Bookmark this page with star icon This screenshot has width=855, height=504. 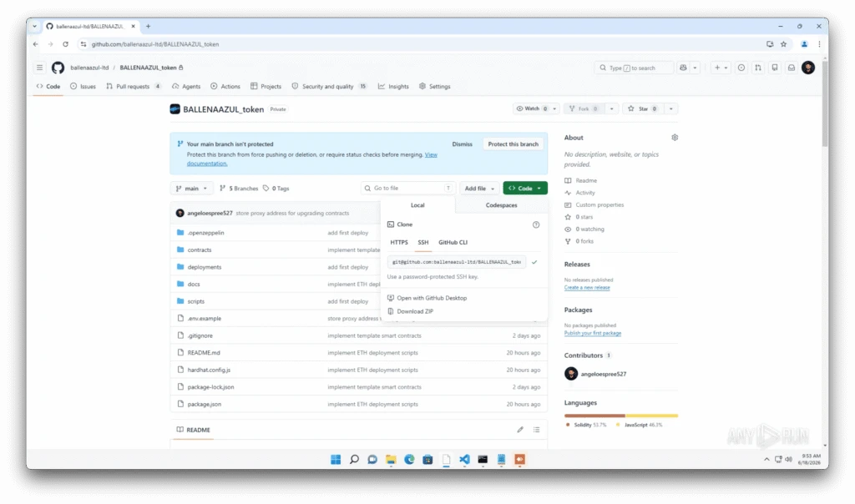(783, 44)
